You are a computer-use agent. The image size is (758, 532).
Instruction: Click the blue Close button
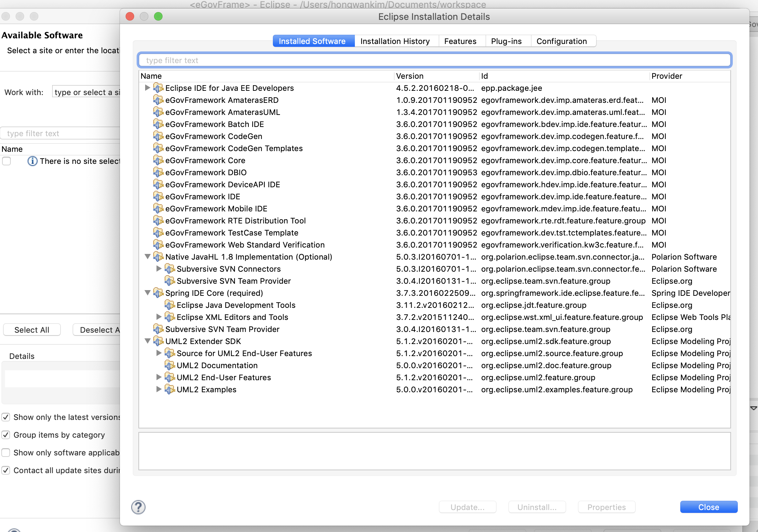pyautogui.click(x=708, y=507)
